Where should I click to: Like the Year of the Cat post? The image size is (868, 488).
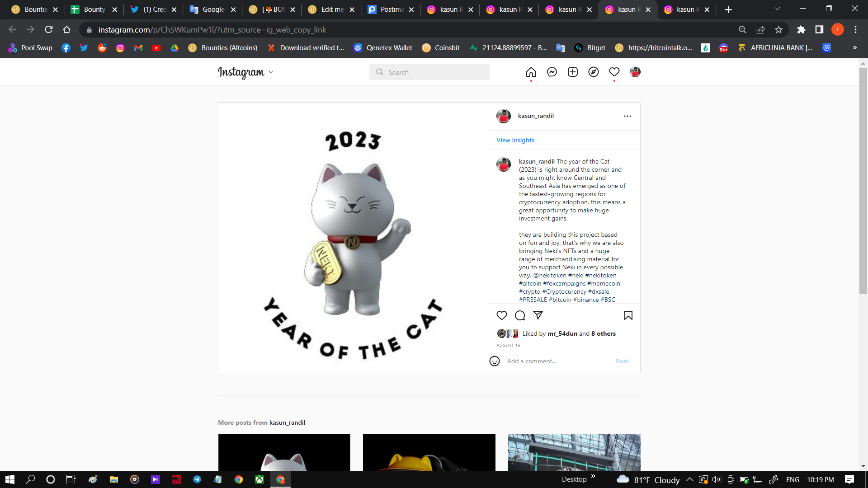coord(501,315)
